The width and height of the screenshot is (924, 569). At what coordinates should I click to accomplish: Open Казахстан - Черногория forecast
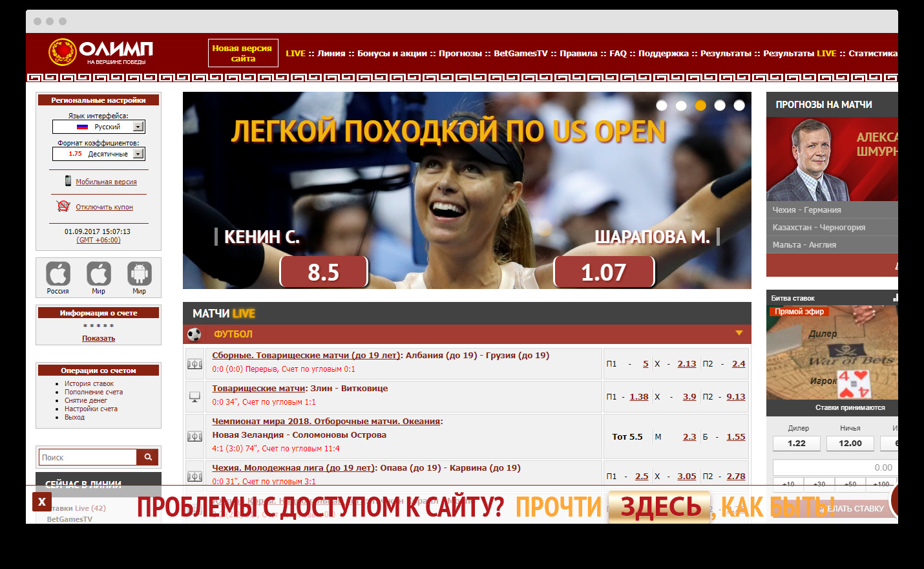click(x=832, y=227)
